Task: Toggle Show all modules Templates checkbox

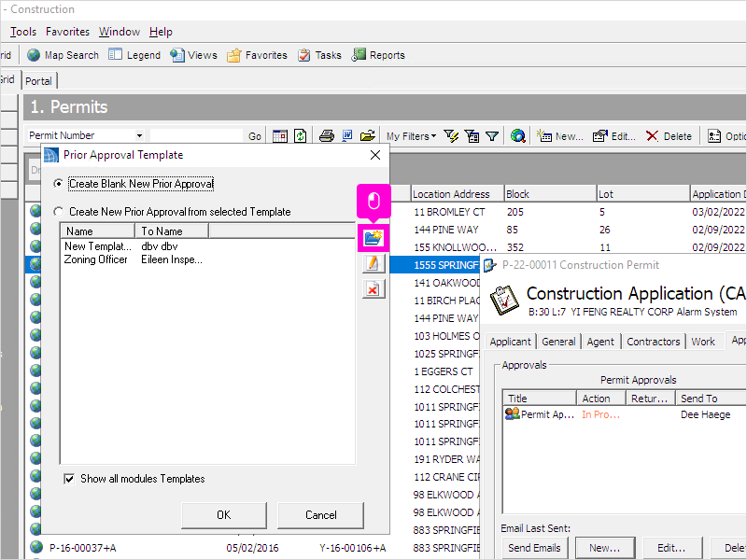Action: [69, 479]
